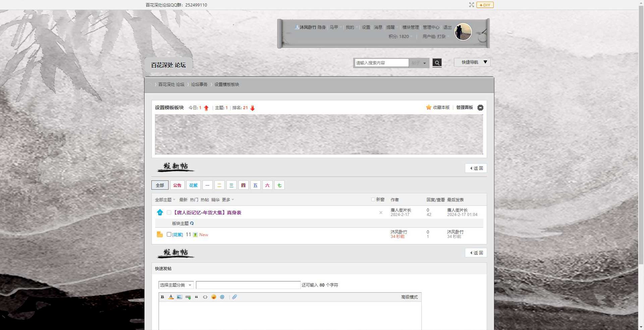
Task: Toggle the 新窗 new window checkbox
Action: pos(373,200)
